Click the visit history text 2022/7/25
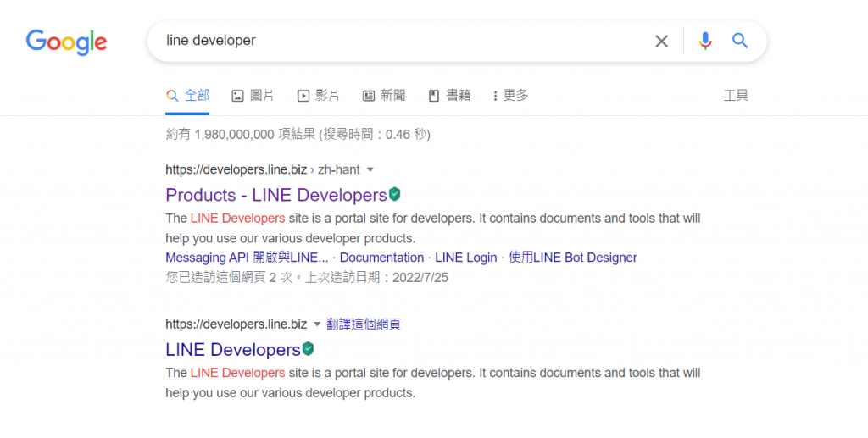 307,278
